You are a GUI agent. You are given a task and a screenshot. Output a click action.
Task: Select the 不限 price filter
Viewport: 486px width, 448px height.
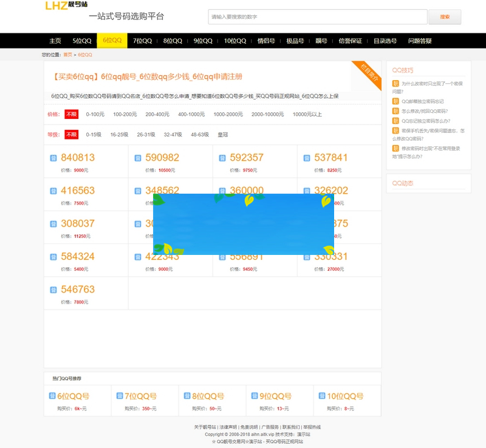click(72, 114)
